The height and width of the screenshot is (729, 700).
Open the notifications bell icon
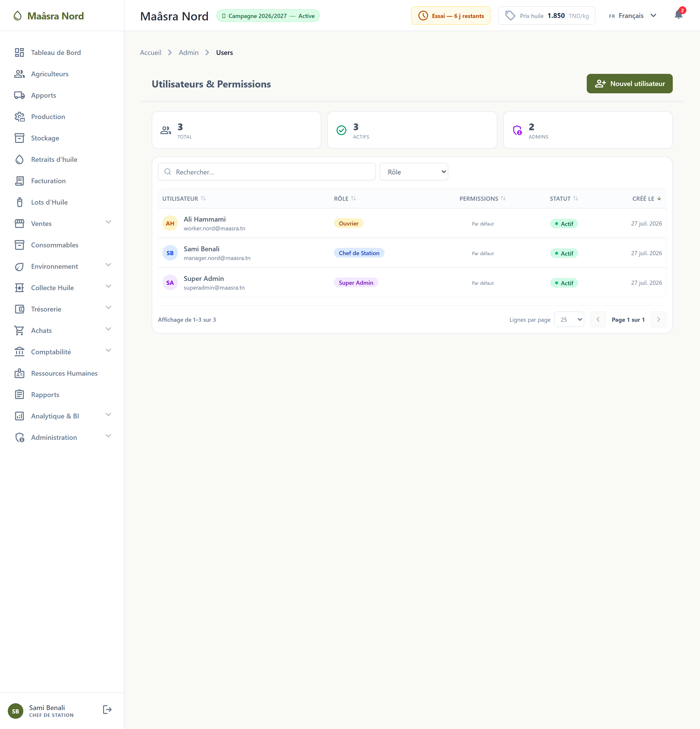tap(678, 15)
